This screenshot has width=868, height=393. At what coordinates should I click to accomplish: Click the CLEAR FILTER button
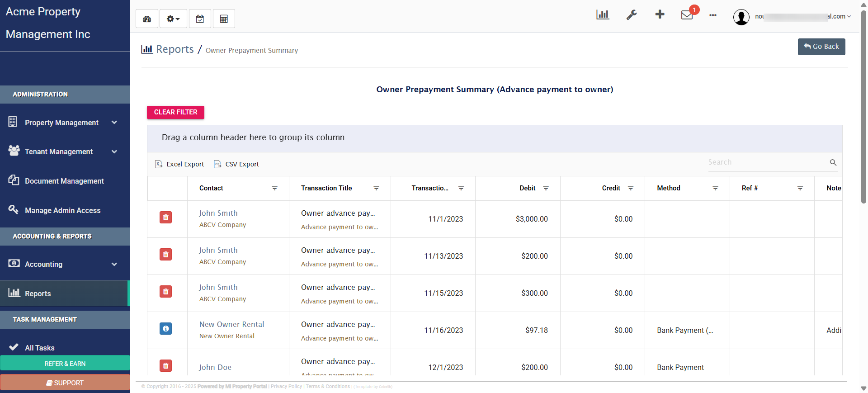pos(175,112)
